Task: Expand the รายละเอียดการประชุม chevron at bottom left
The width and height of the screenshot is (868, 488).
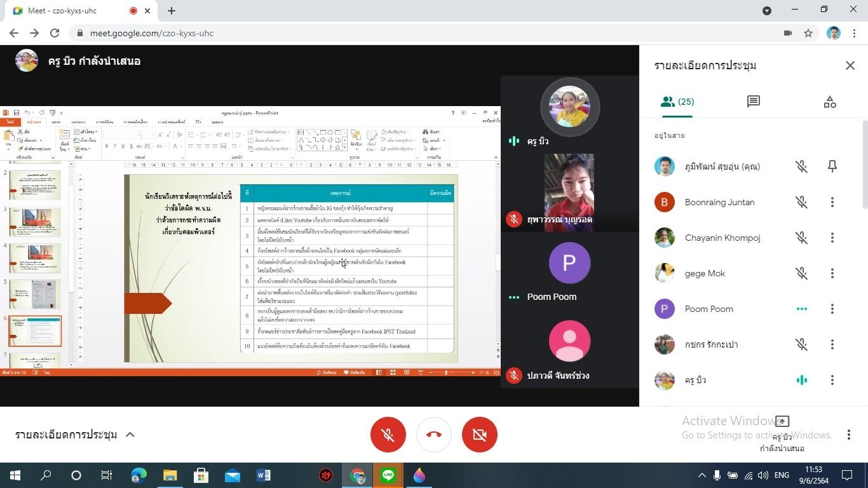Action: tap(130, 435)
